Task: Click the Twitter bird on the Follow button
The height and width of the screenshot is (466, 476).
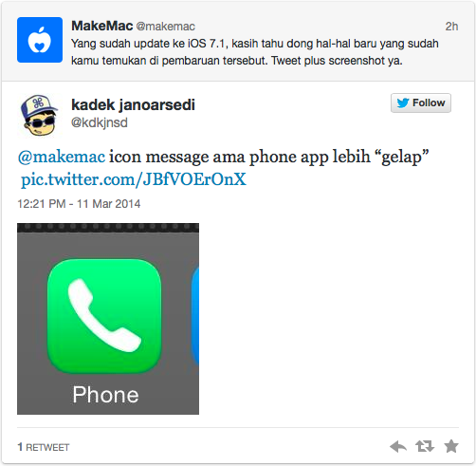Action: 403,103
